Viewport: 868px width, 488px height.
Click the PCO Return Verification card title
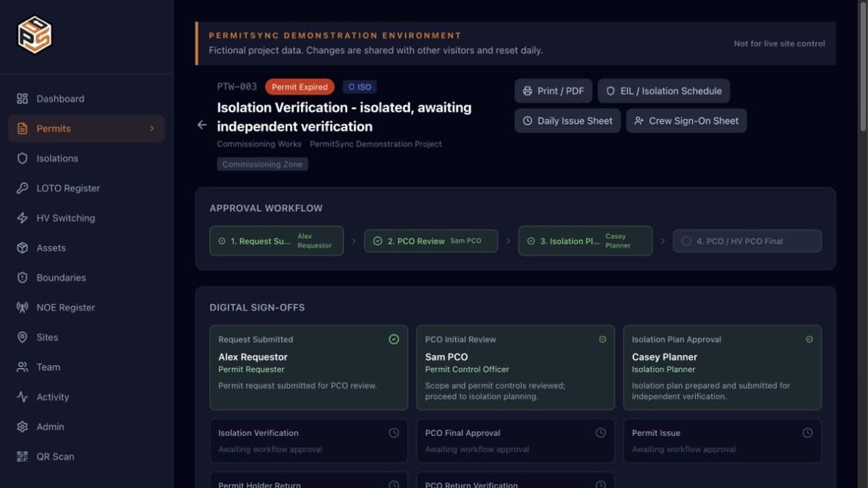click(472, 484)
